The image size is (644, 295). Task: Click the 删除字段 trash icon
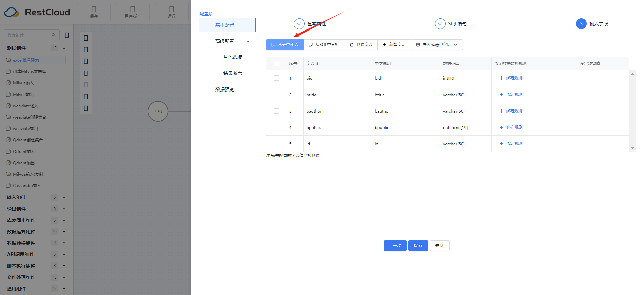(x=352, y=45)
